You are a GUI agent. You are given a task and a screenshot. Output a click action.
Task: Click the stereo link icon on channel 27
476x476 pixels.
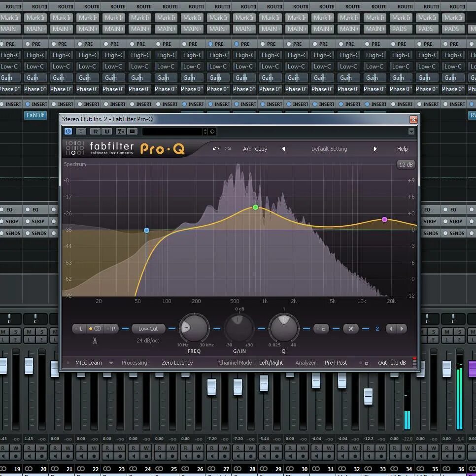tap(211, 469)
